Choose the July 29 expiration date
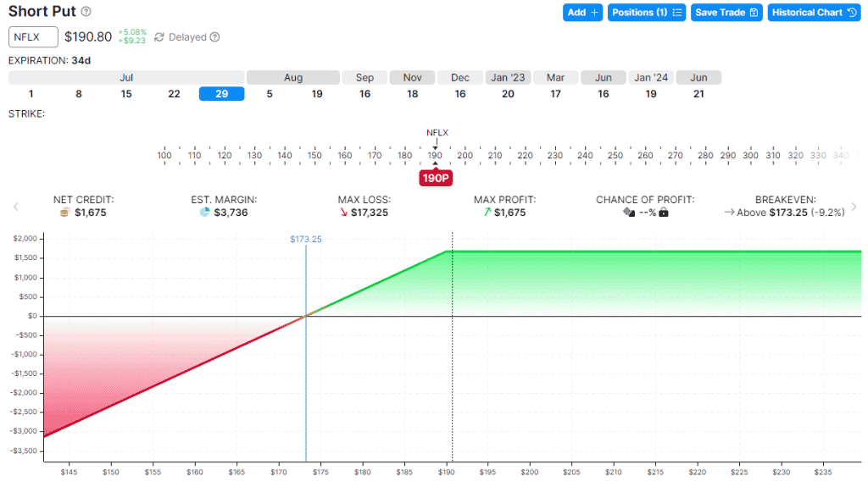The image size is (868, 481). [221, 94]
